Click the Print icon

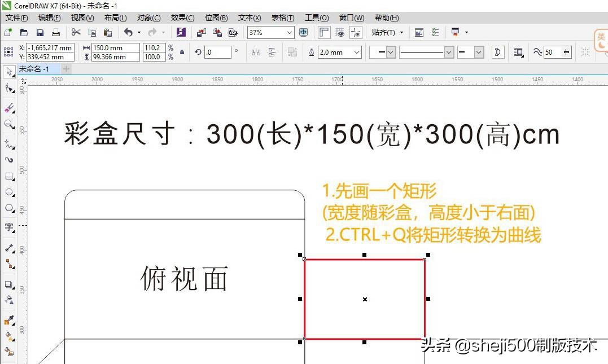tap(56, 33)
